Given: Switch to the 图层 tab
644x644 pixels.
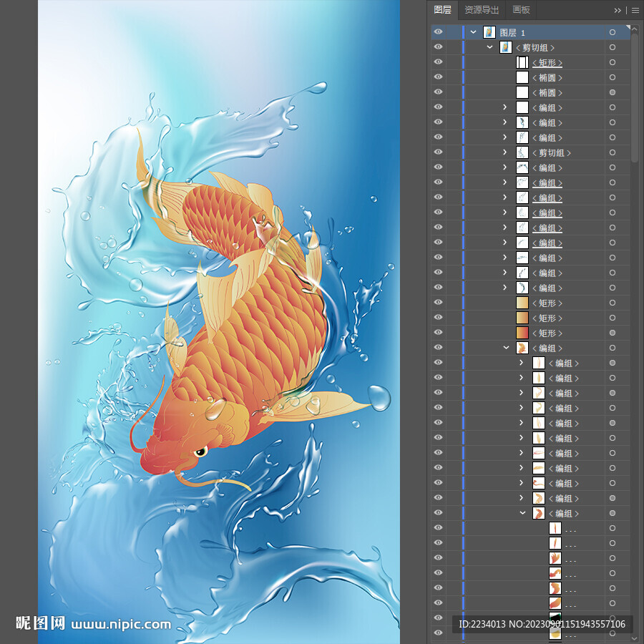Looking at the screenshot, I should click(x=442, y=10).
